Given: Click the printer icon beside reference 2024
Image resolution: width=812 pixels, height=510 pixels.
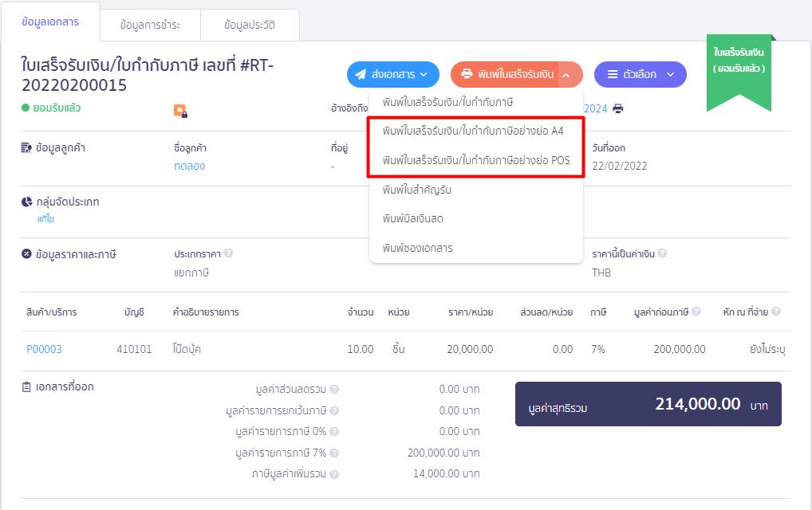Looking at the screenshot, I should (x=618, y=108).
